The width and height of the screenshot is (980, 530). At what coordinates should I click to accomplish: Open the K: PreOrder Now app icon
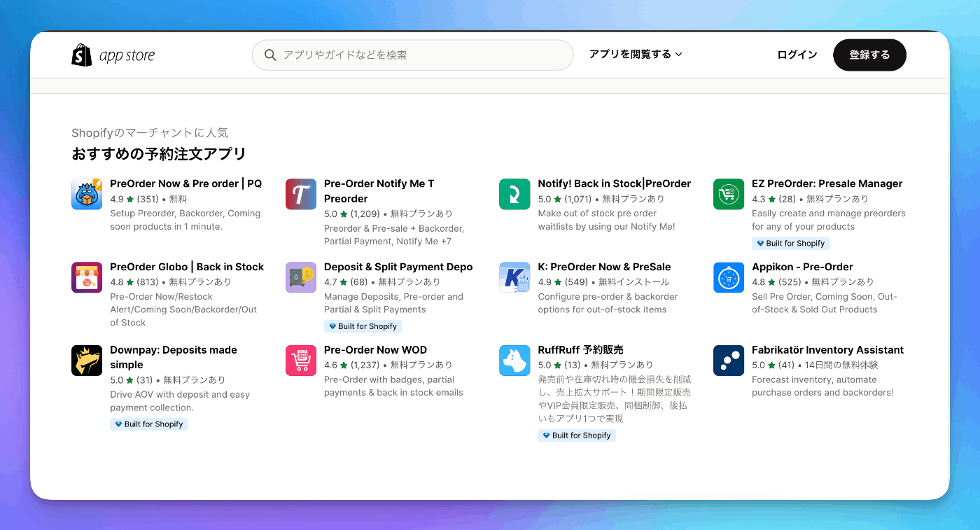pos(514,277)
